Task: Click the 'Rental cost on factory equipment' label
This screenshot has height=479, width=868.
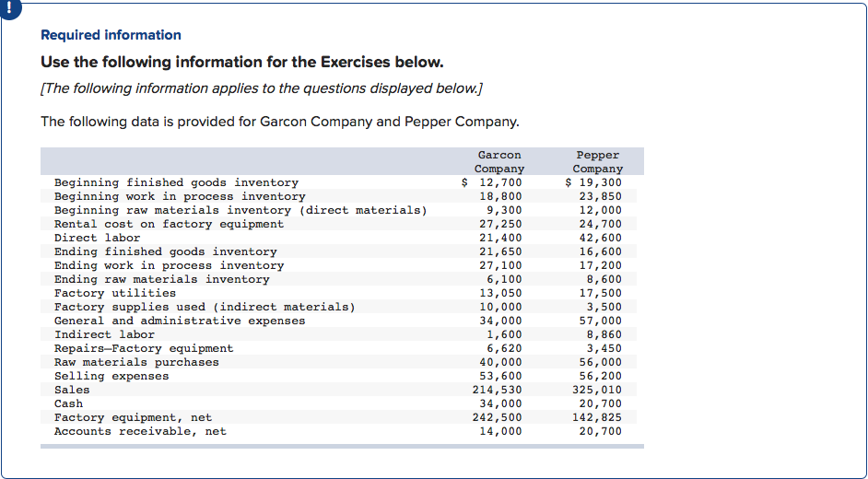Action: click(169, 224)
